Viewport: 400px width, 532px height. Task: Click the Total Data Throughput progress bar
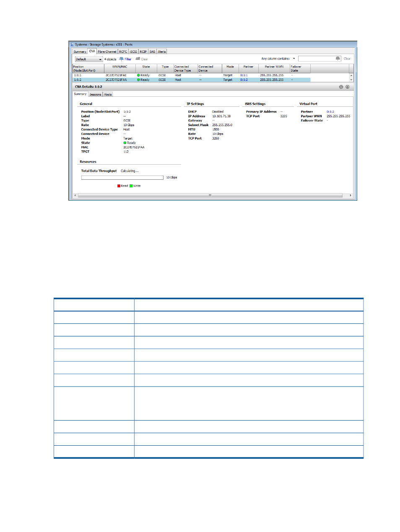tap(122, 178)
